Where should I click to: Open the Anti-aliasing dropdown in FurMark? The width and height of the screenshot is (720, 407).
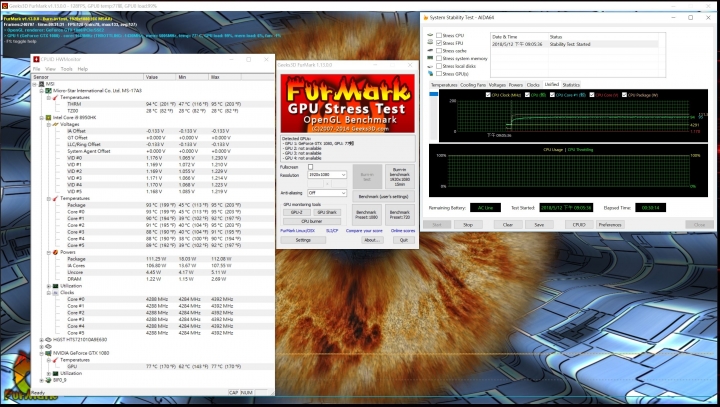pyautogui.click(x=327, y=193)
